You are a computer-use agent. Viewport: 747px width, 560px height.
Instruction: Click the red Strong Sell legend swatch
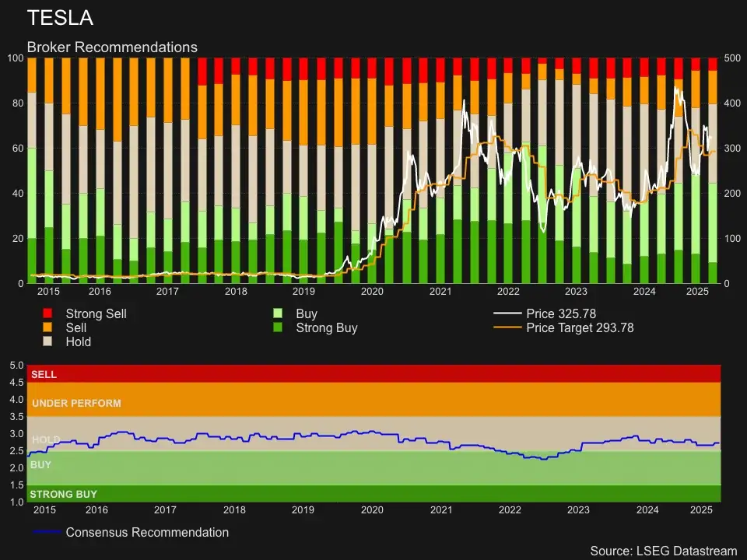coord(47,313)
